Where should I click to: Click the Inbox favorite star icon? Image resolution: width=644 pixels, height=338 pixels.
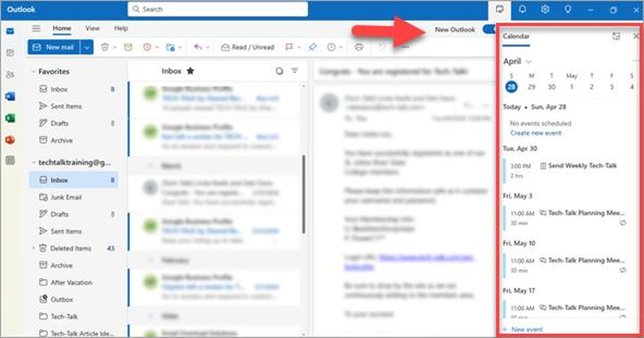(190, 71)
